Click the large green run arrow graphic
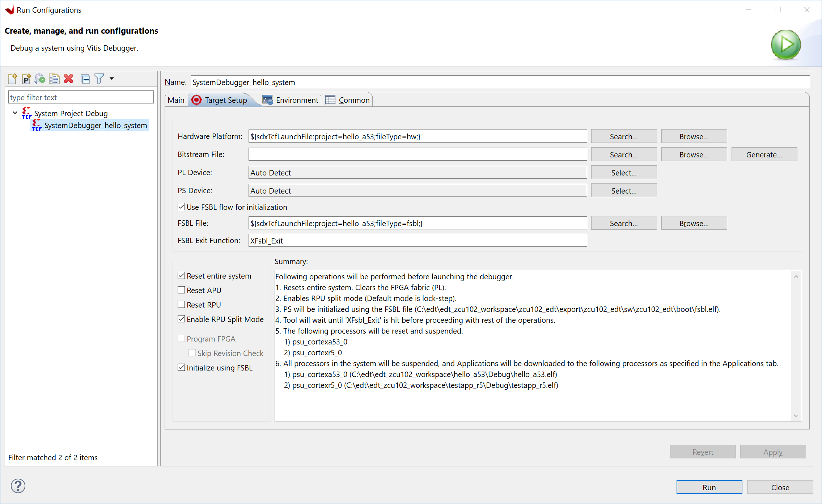This screenshot has height=504, width=822. 785,45
